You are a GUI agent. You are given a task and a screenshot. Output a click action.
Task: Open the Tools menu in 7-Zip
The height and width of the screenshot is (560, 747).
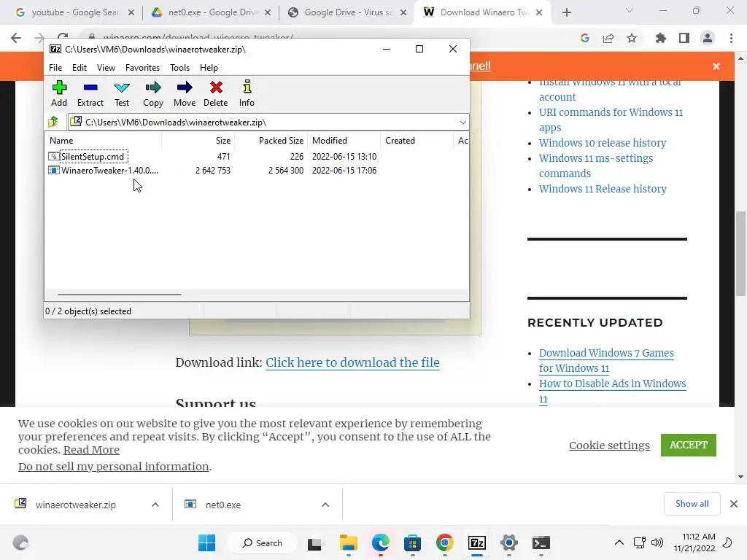tap(179, 68)
